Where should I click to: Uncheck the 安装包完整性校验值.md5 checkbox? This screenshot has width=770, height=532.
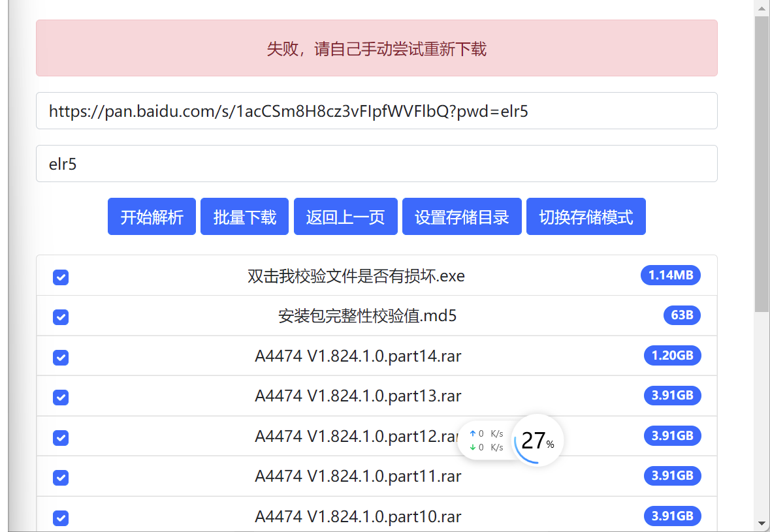[61, 317]
